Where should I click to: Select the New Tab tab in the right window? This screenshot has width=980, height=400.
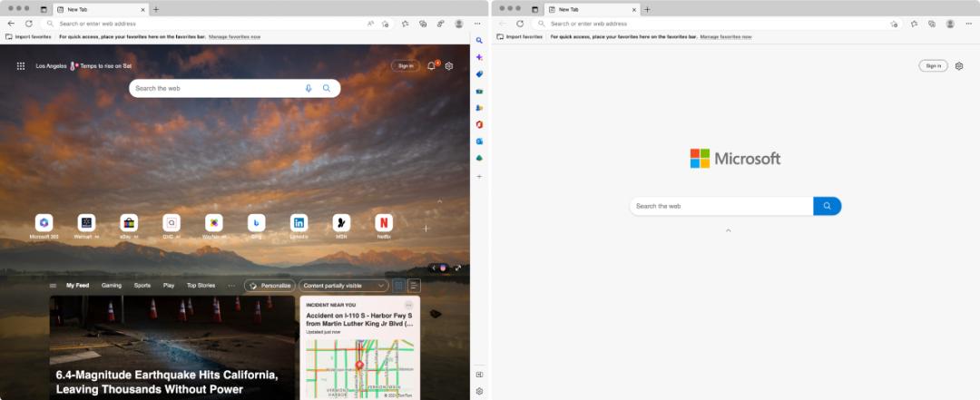(x=592, y=9)
